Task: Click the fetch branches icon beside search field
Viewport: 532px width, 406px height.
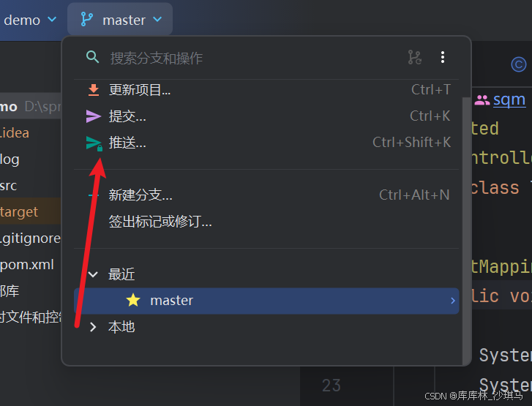Action: click(414, 57)
